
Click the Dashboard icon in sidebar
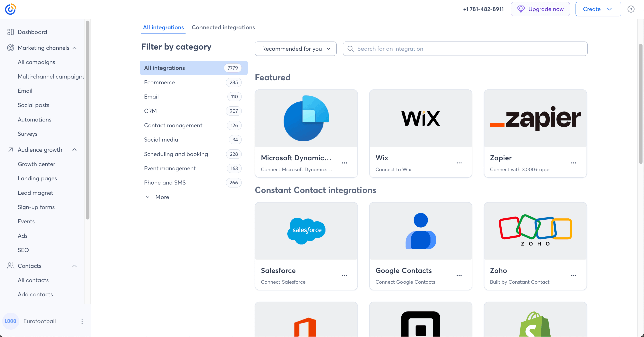(10, 32)
